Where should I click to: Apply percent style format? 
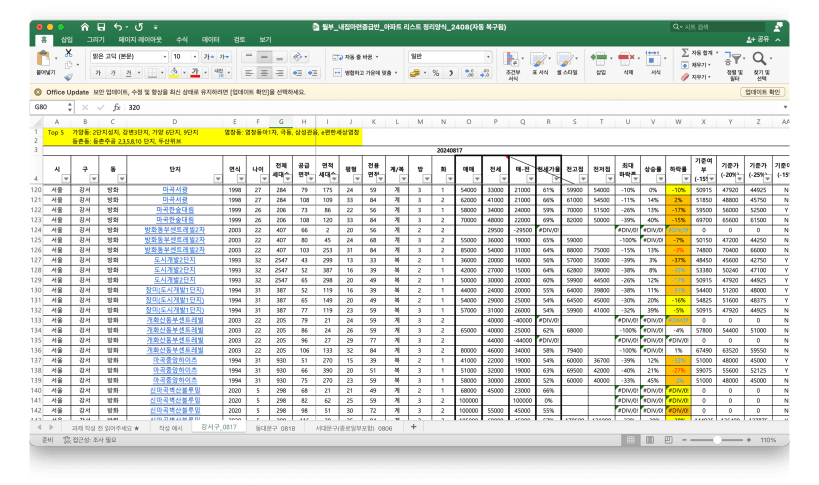[436, 73]
